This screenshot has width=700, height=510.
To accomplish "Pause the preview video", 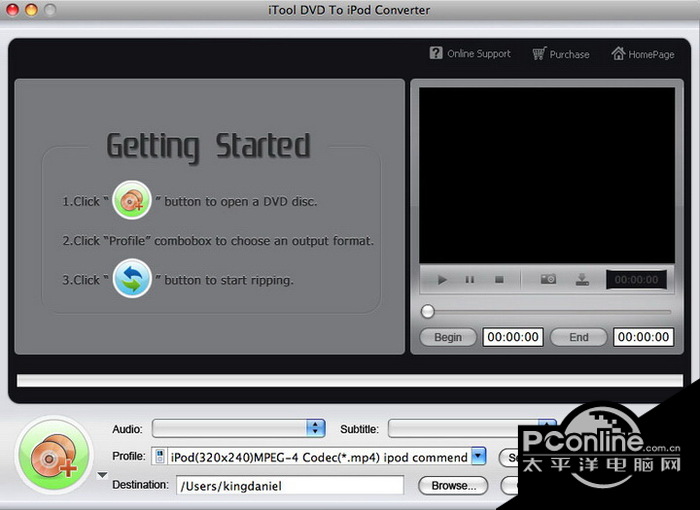I will (x=470, y=280).
